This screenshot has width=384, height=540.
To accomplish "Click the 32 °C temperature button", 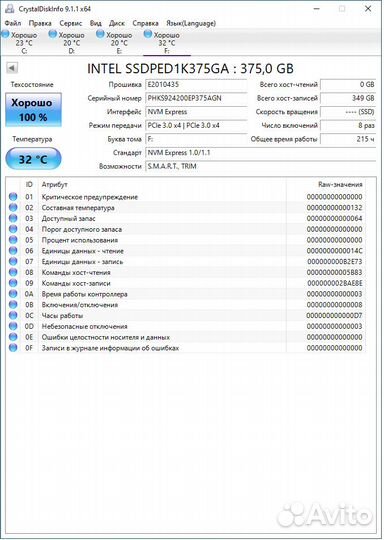I will coord(33,159).
